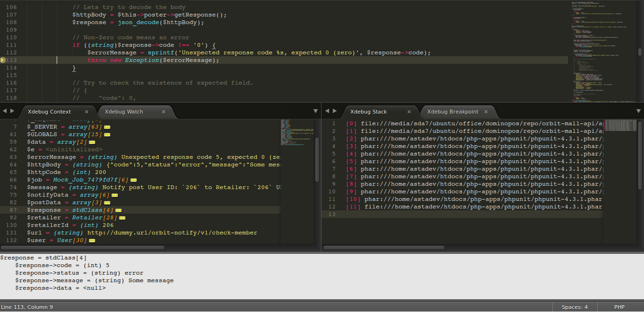Switch to the Xdebug Breakpoint tab
The height and width of the screenshot is (312, 644).
[453, 112]
